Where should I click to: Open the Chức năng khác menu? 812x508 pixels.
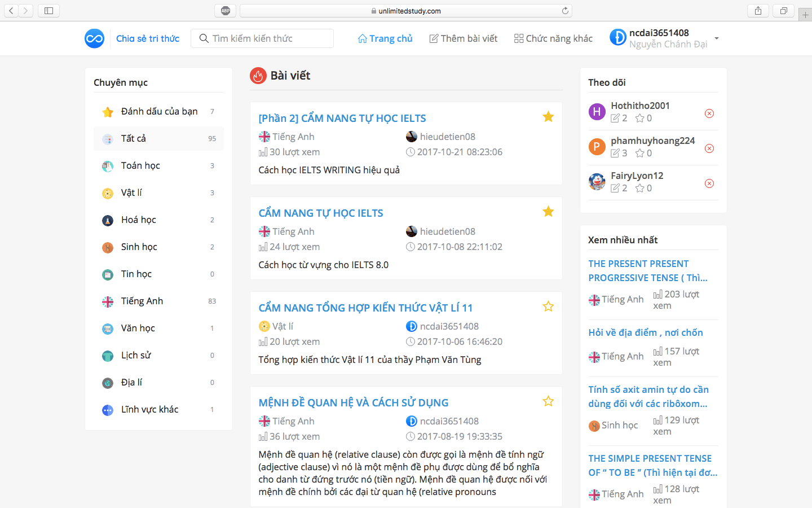[x=553, y=38]
